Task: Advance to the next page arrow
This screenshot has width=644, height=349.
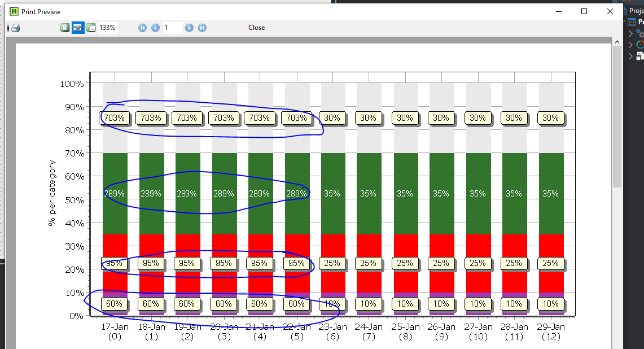Action: point(189,28)
